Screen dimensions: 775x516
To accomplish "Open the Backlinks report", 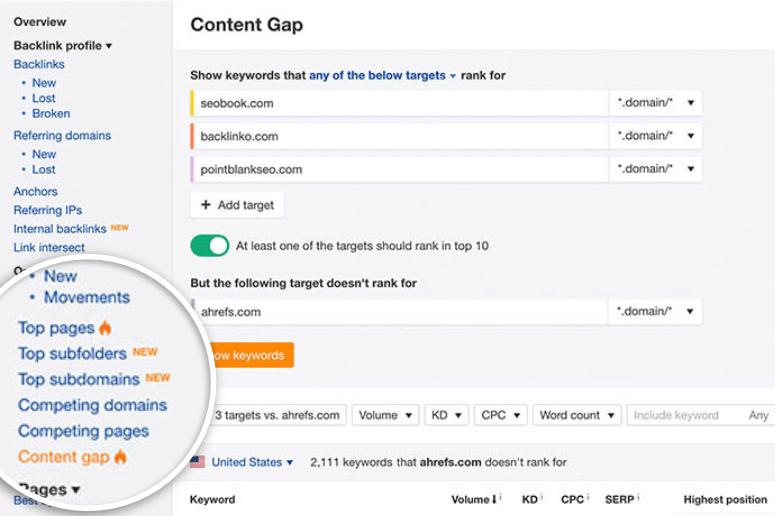I will [x=39, y=64].
